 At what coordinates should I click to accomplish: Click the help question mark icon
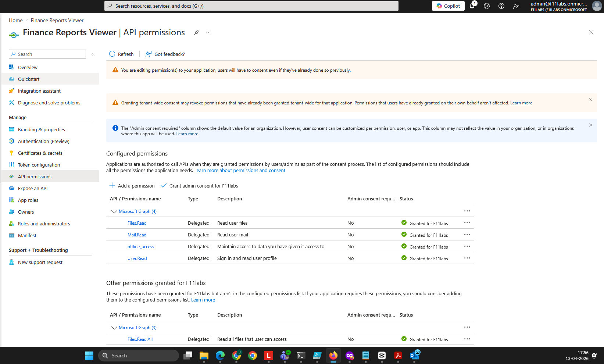[501, 6]
